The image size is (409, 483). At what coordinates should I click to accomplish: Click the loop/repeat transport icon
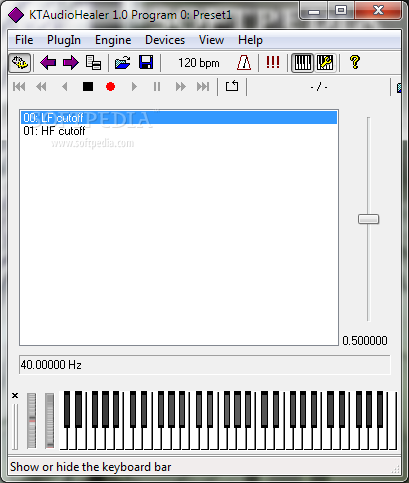[x=232, y=86]
